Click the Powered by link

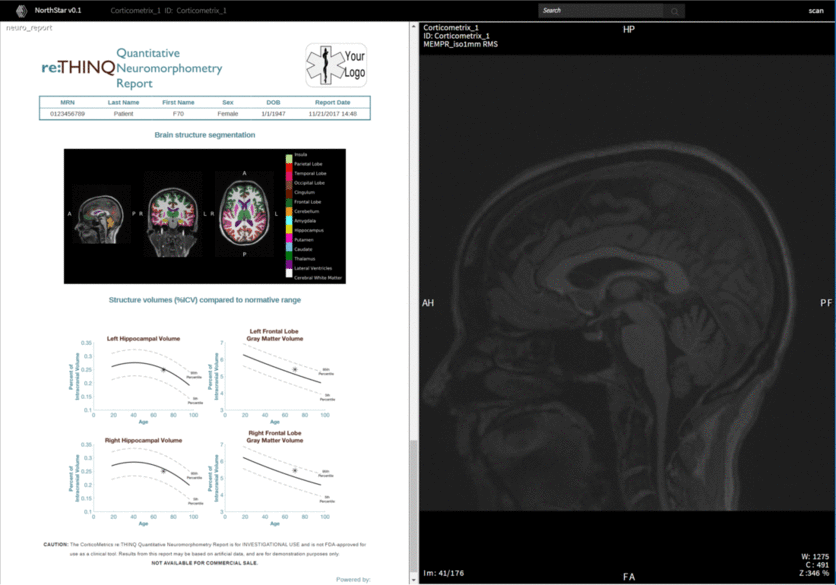[353, 579]
